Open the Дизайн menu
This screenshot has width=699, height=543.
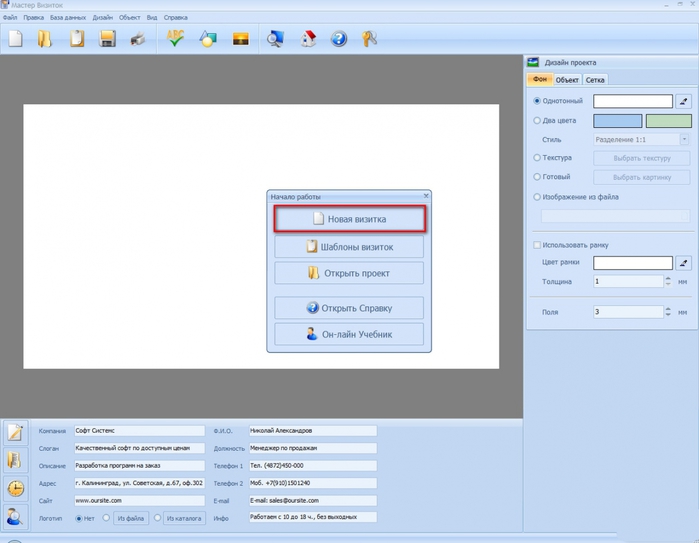click(x=103, y=17)
